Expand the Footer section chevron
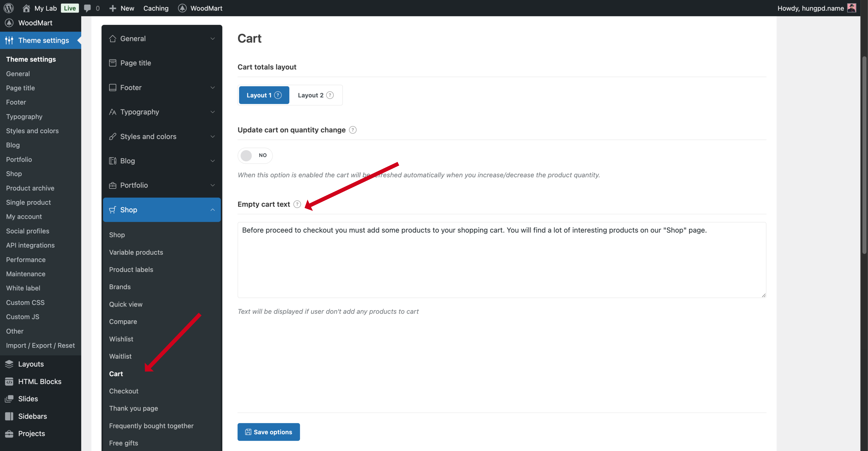This screenshot has width=868, height=451. point(213,88)
